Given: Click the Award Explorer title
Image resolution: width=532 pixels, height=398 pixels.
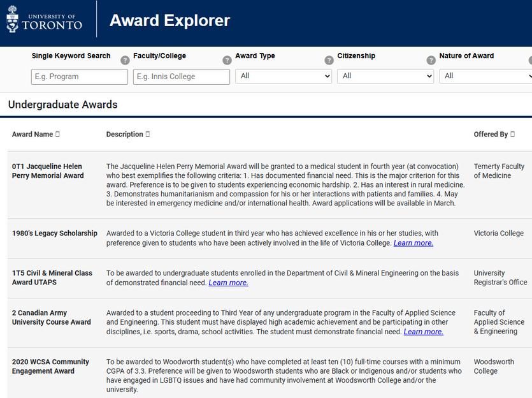Looking at the screenshot, I should [x=169, y=20].
